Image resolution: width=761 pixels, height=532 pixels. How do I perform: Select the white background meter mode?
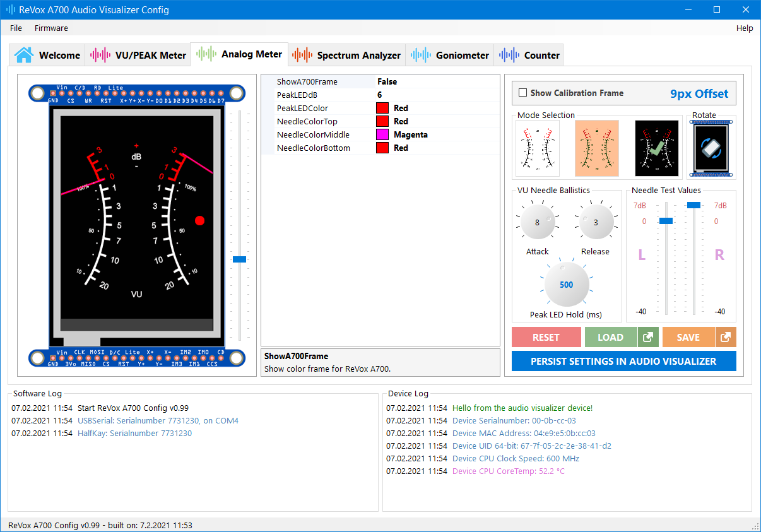[538, 148]
